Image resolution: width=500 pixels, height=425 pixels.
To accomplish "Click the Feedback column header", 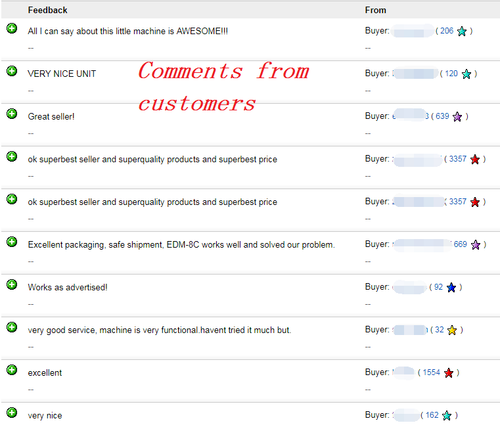I will pos(48,10).
